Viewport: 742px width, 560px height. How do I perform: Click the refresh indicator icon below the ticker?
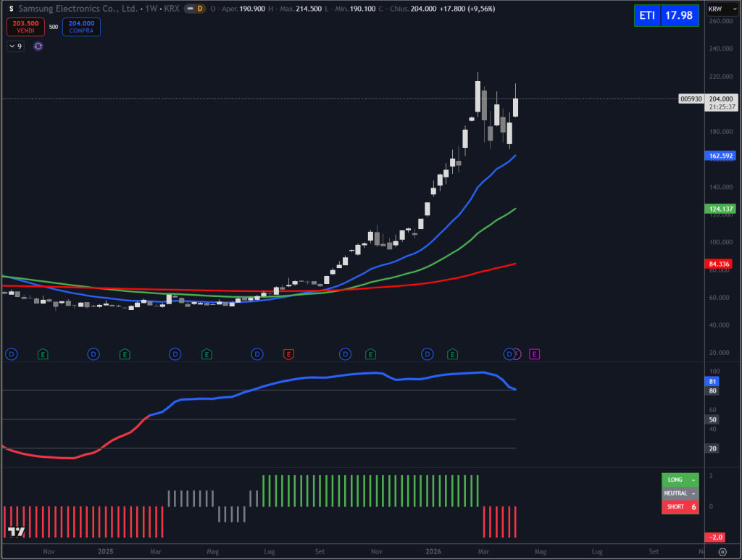(x=37, y=46)
